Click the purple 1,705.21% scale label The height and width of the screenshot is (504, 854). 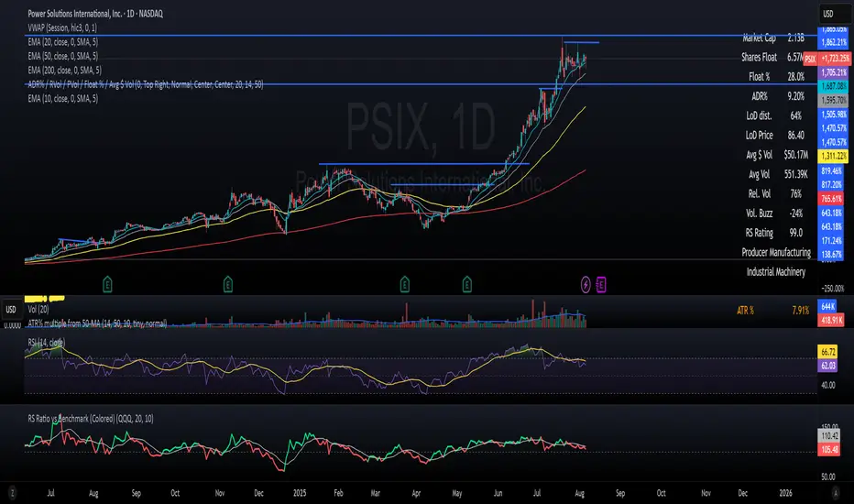coord(833,71)
